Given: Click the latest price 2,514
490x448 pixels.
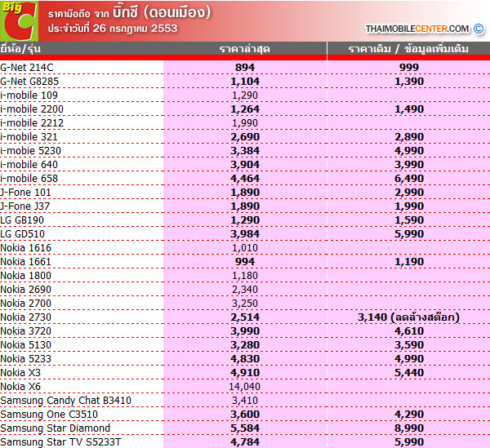Looking at the screenshot, I should coord(245,317).
